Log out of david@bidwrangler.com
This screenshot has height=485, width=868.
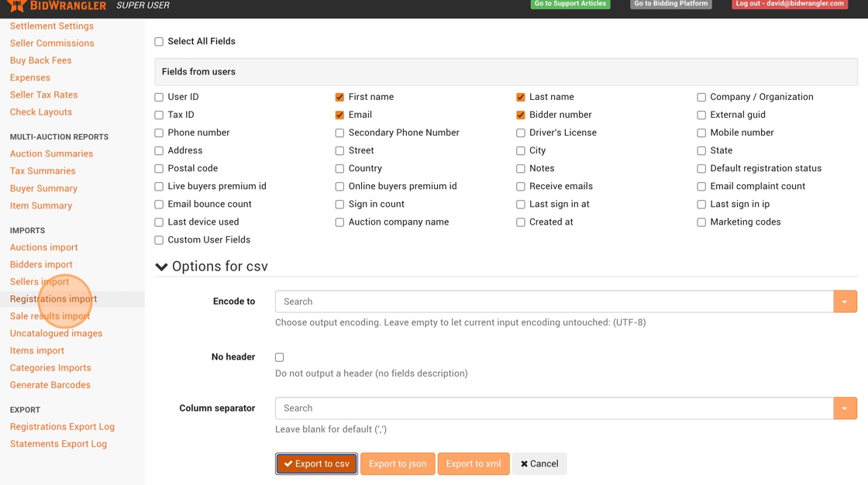pos(789,4)
